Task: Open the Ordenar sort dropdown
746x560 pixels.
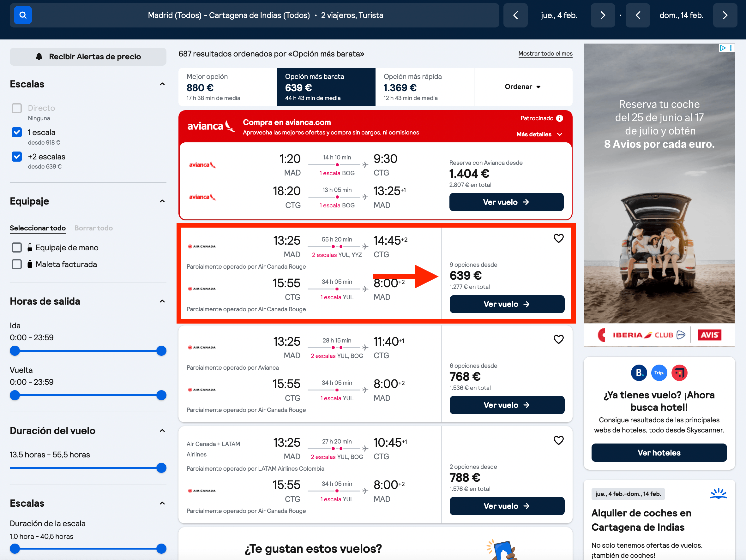Action: pyautogui.click(x=522, y=87)
